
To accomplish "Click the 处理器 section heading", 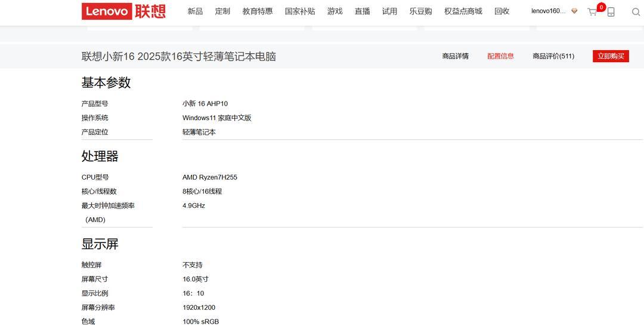I will click(100, 156).
